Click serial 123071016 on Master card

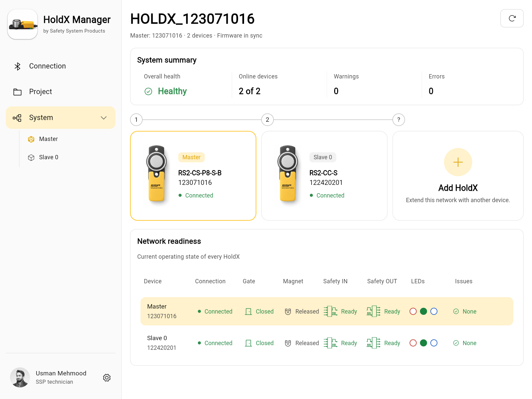[x=195, y=183]
